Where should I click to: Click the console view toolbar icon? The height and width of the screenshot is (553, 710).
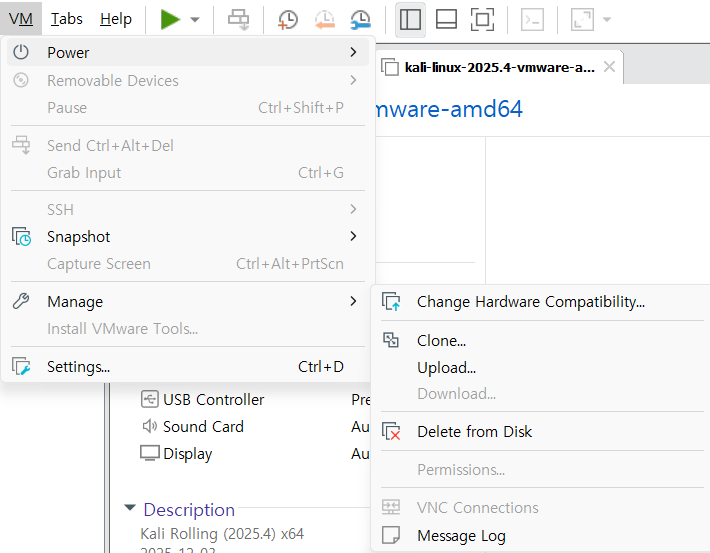pos(532,19)
